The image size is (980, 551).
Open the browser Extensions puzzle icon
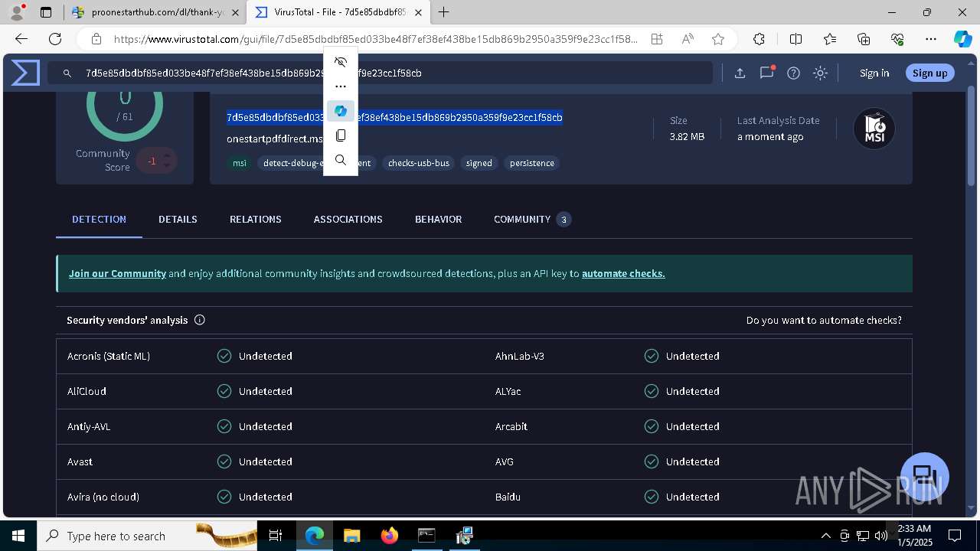click(x=759, y=39)
